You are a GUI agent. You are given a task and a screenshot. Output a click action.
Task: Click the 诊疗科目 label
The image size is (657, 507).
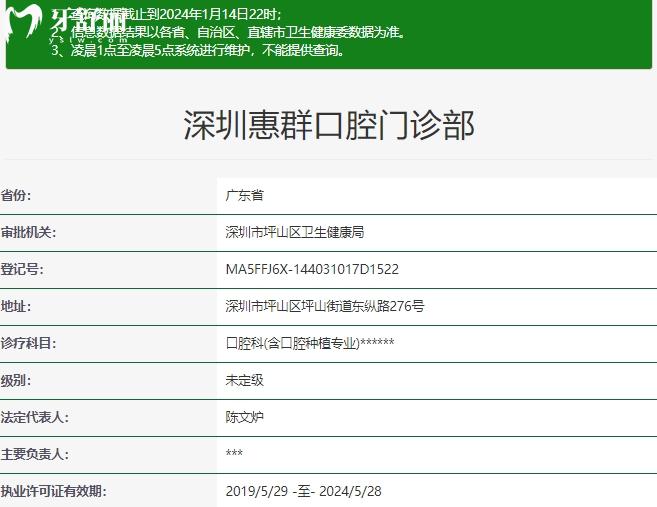28,343
